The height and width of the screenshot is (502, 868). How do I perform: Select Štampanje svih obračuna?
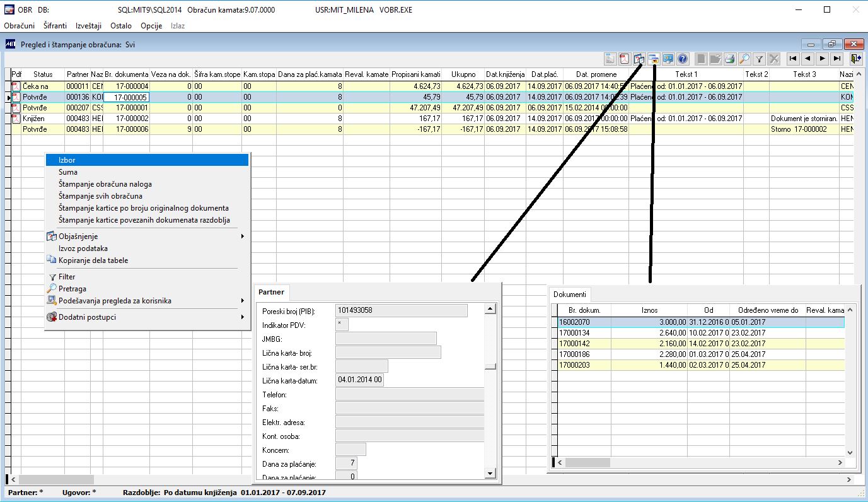coord(147,196)
